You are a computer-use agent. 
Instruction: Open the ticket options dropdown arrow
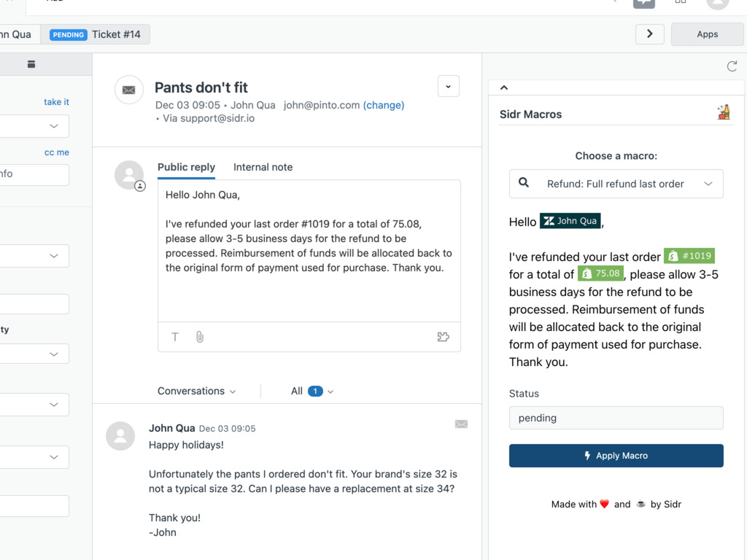[x=448, y=86]
